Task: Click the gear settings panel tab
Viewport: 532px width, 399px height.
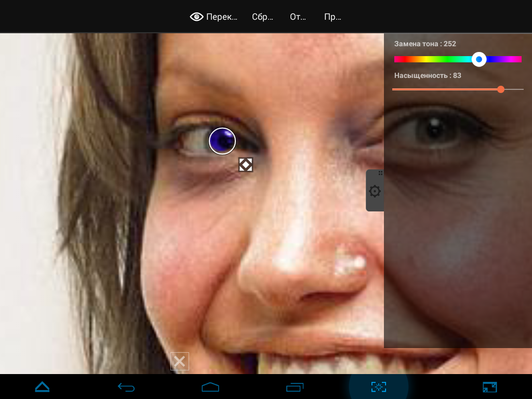Action: tap(375, 191)
